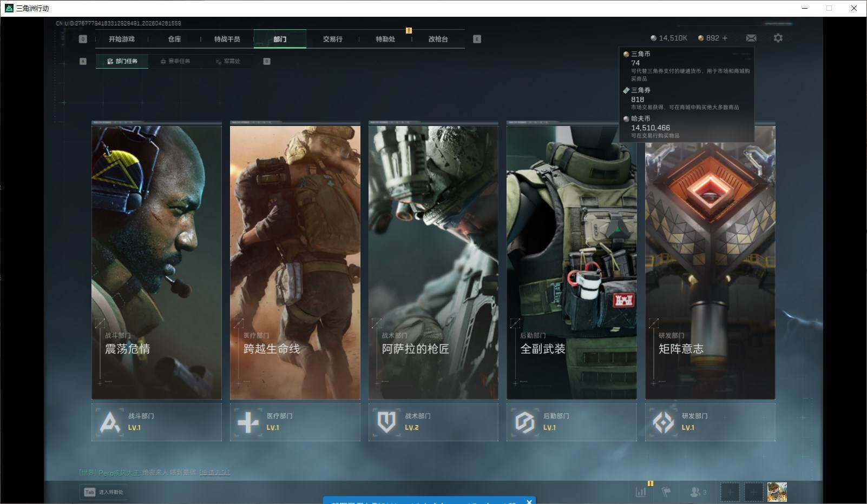Switch to the 仓库 tab
This screenshot has height=504, width=867.
[x=174, y=39]
